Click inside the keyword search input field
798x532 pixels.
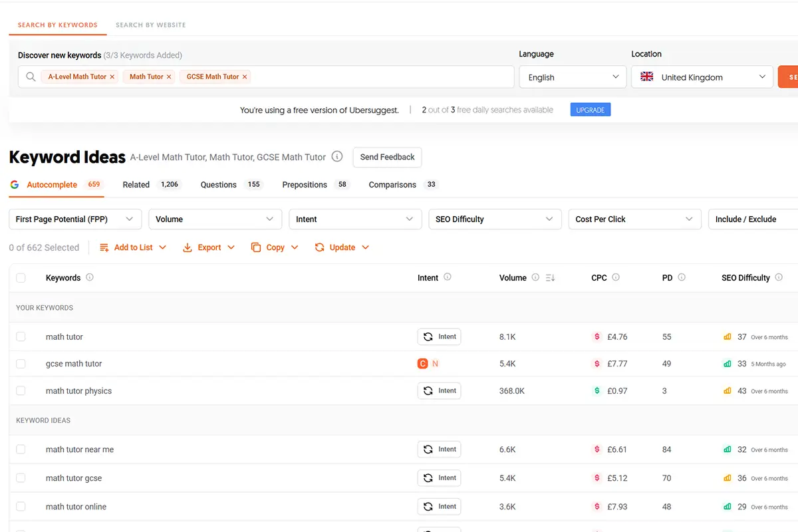[x=366, y=76]
